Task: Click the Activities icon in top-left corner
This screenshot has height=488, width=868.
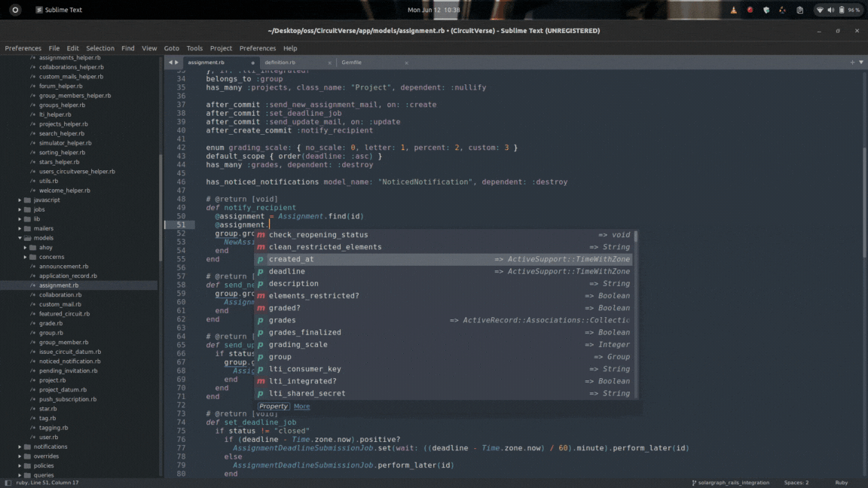Action: pos(15,10)
